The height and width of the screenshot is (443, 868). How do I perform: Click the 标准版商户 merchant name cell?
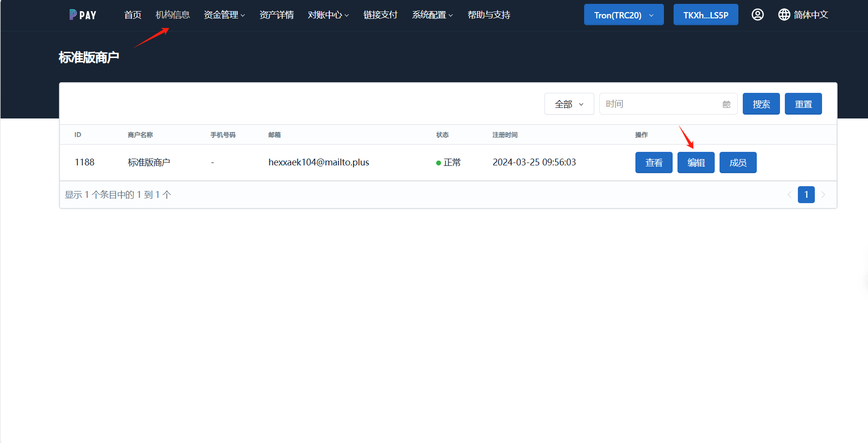pos(149,162)
